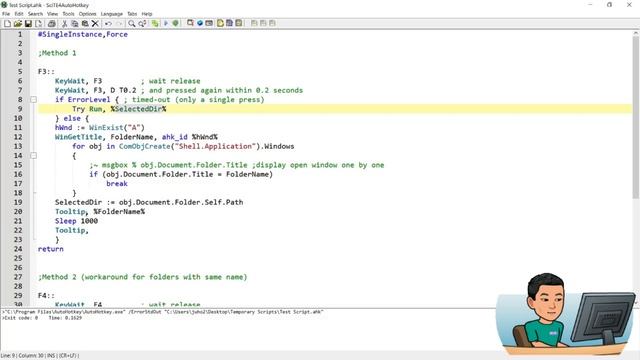Delete selection with the X toolbar icon

point(95,23)
